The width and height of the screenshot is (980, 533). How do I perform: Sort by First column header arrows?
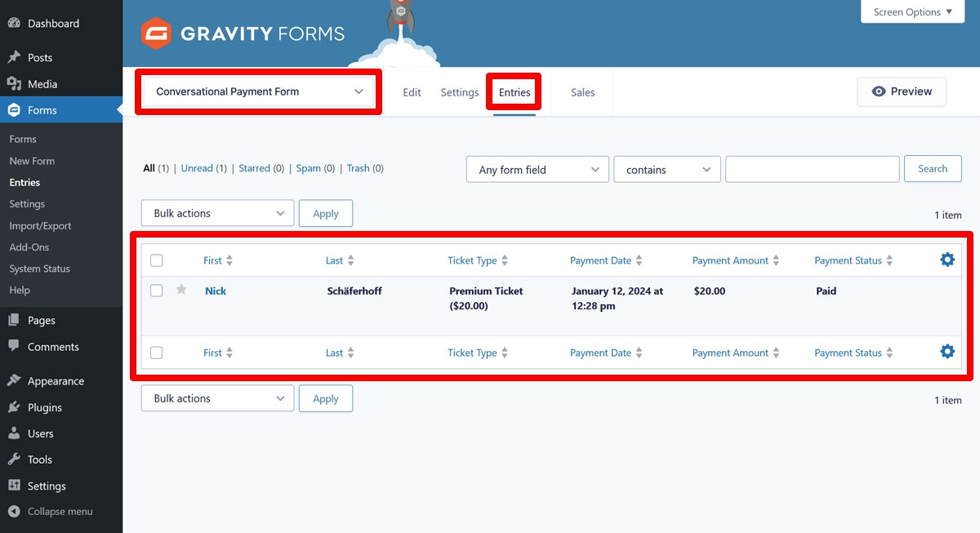coord(229,260)
